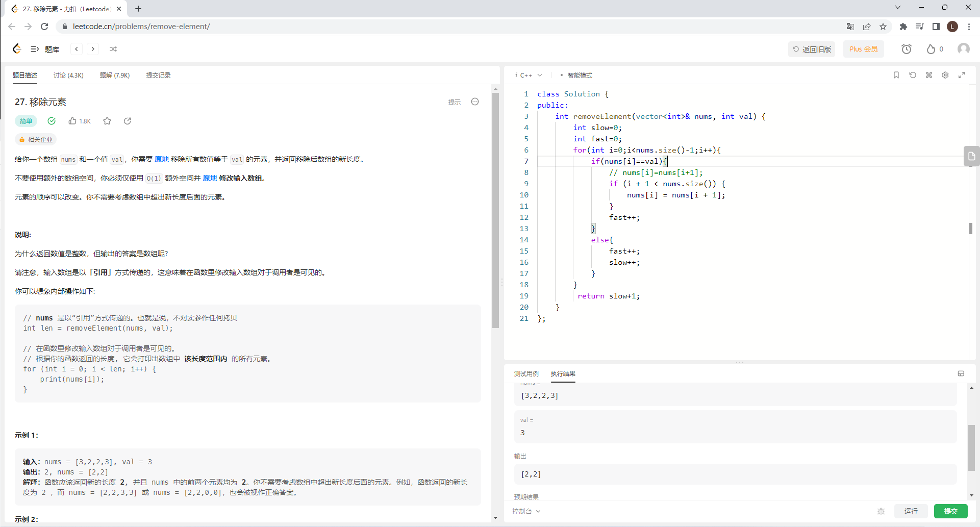Click the shuffle random problem icon

click(x=113, y=49)
